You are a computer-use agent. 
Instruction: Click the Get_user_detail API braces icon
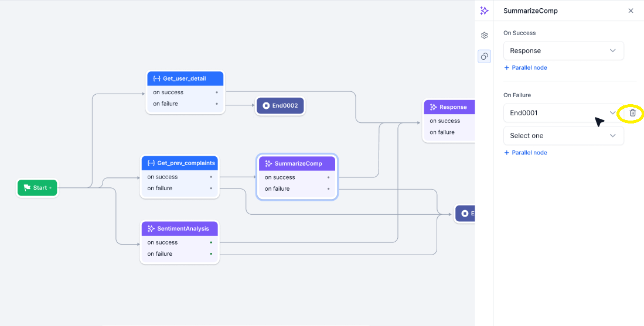156,78
